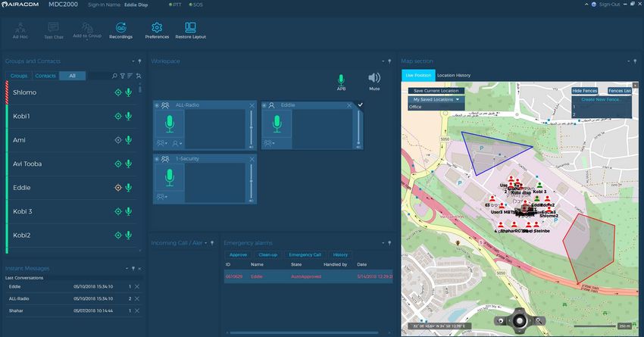This screenshot has width=644, height=337.
Task: Select the All tab
Action: (x=72, y=76)
